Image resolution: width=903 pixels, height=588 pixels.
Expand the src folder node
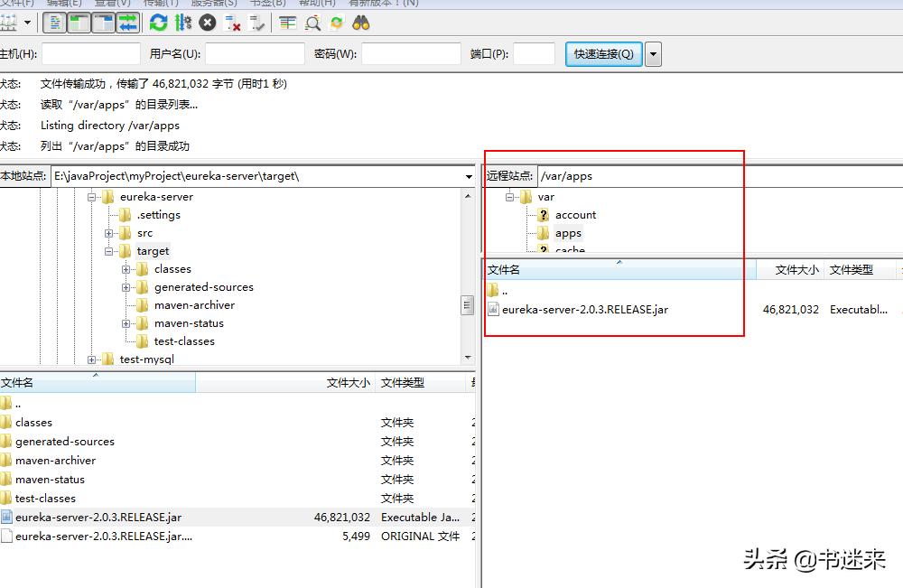click(x=108, y=233)
